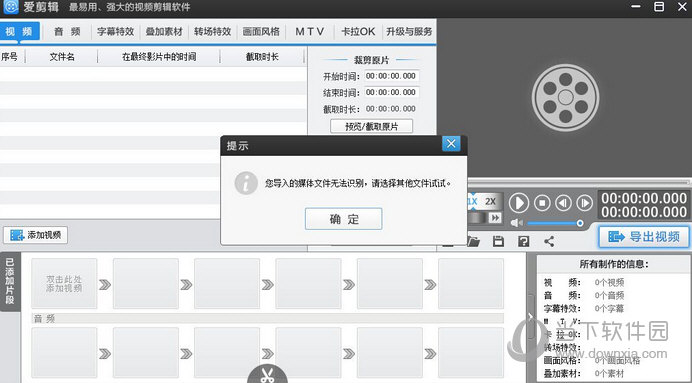Open the 字幕特效 tab

click(x=115, y=32)
